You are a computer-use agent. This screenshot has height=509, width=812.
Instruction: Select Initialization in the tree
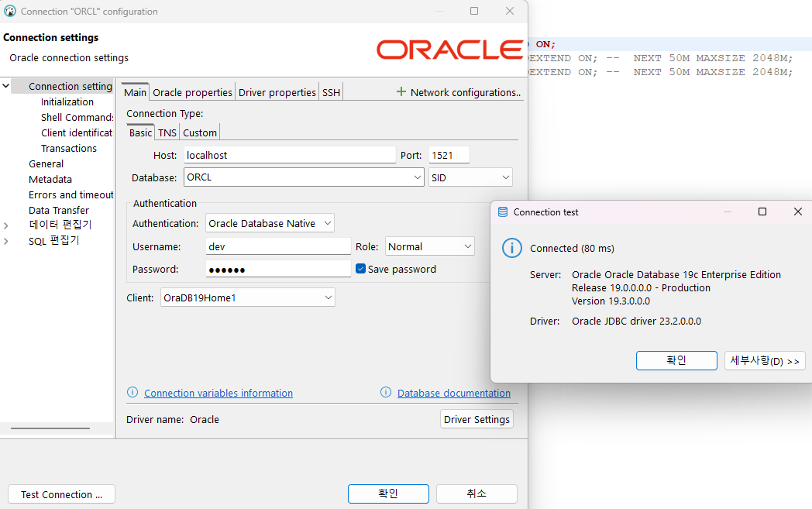pos(67,101)
